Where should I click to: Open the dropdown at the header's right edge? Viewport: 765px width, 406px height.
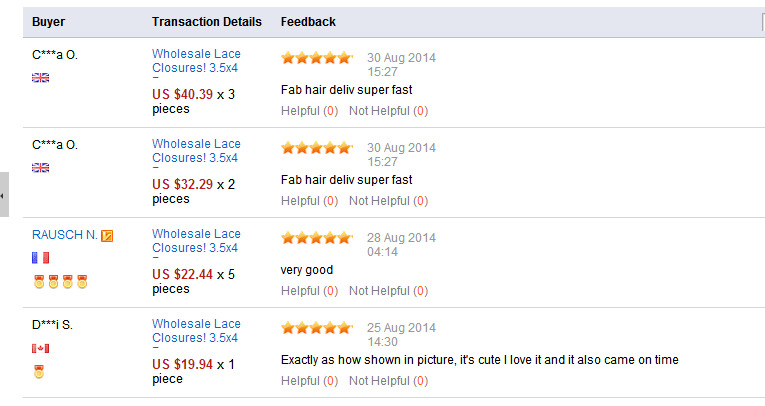click(762, 22)
